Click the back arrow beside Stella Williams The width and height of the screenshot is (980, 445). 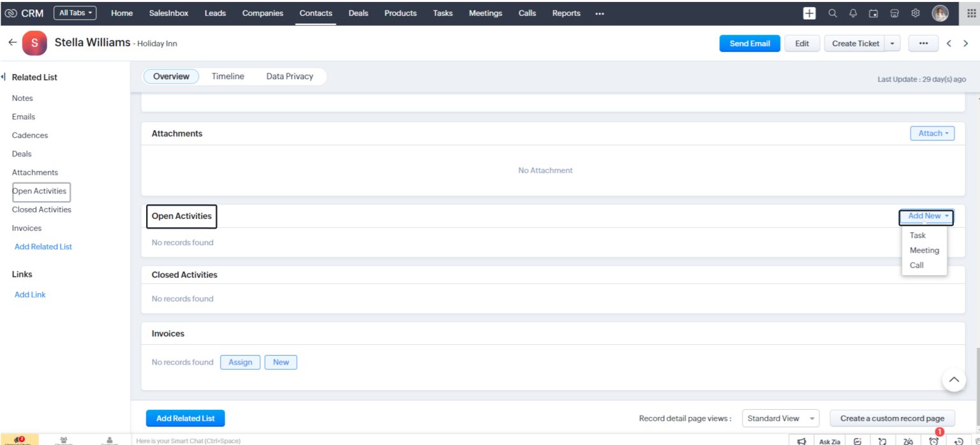coord(12,42)
